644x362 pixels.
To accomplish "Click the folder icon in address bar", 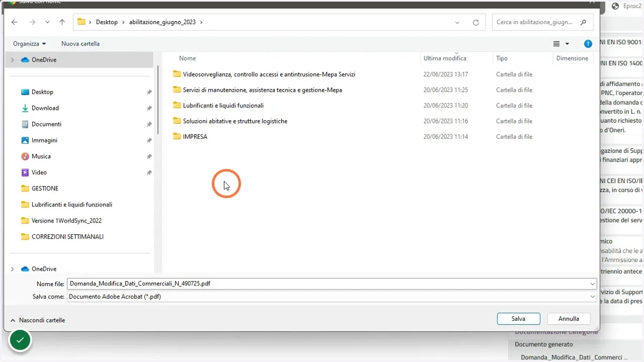I will 82,22.
